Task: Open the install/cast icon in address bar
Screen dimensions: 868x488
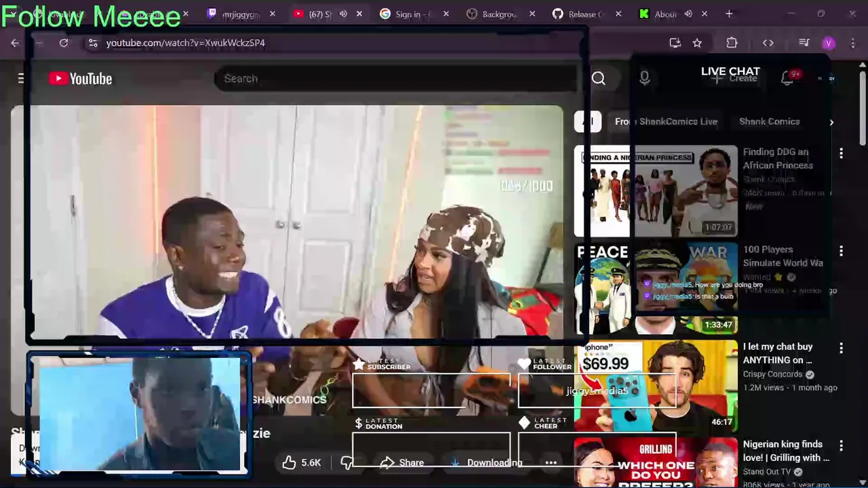Action: coord(675,43)
